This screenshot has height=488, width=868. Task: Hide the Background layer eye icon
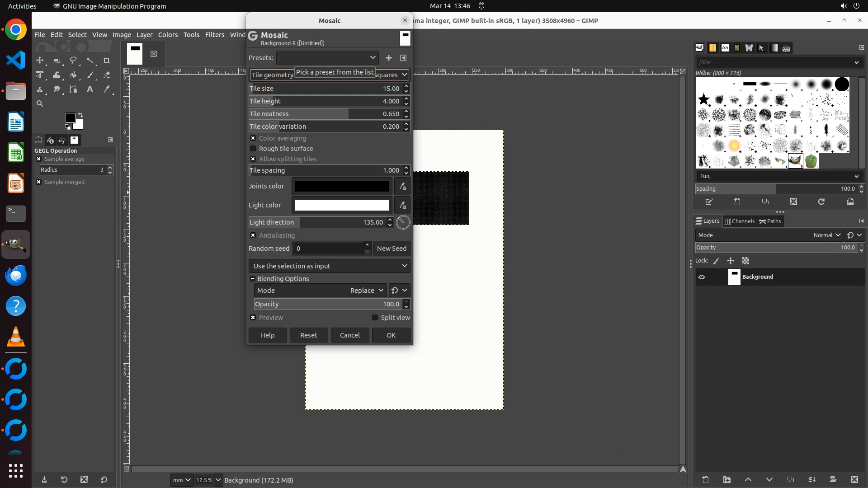click(x=702, y=277)
